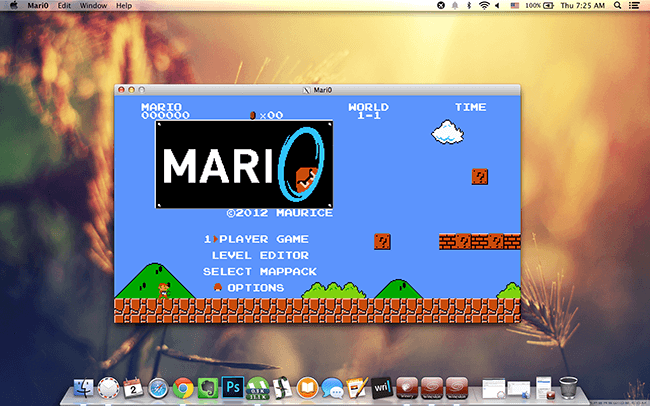Launch Google Chrome from the Dock

point(183,389)
